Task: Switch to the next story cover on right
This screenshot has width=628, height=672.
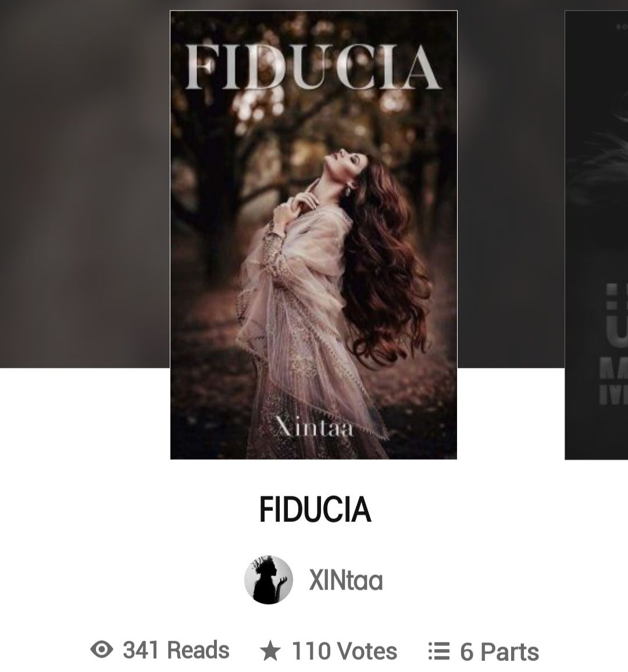Action: pos(596,235)
